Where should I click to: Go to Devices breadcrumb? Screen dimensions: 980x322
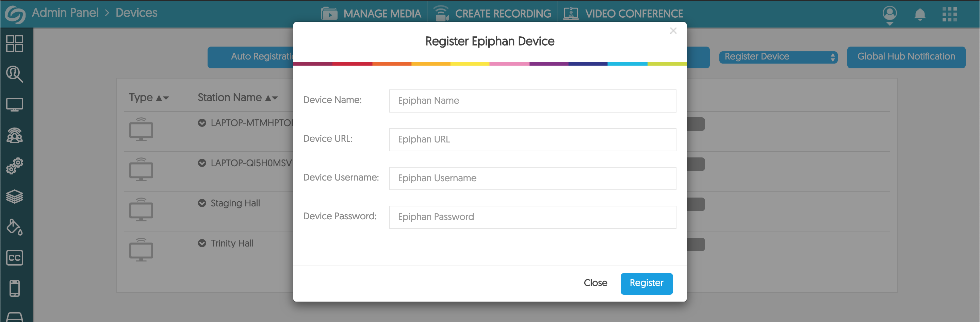click(136, 13)
